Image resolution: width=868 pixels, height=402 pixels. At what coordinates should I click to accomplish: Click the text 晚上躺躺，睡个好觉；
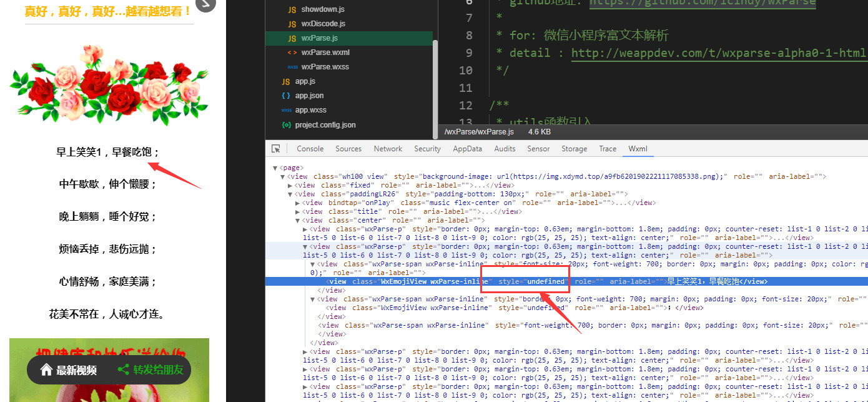(109, 217)
